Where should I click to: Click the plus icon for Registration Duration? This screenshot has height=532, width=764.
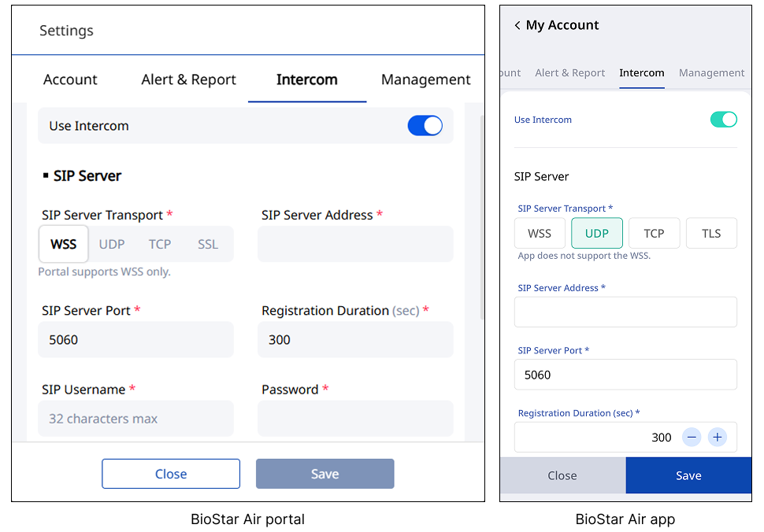tap(717, 438)
